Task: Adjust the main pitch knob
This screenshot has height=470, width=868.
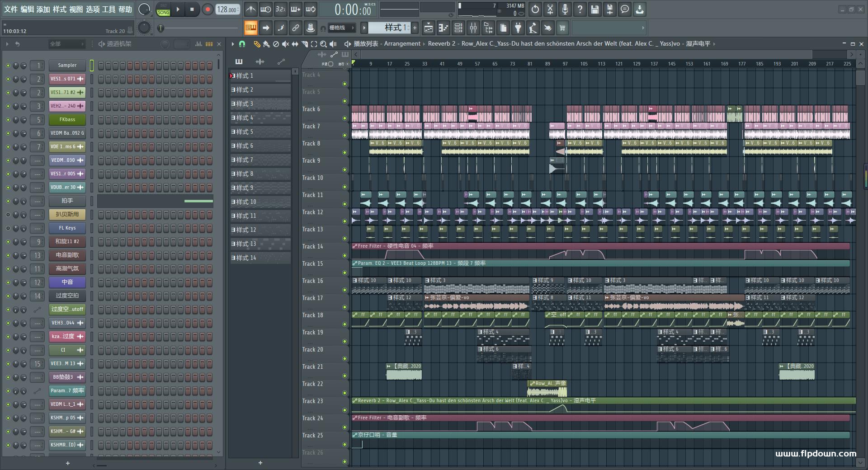Action: click(x=144, y=28)
